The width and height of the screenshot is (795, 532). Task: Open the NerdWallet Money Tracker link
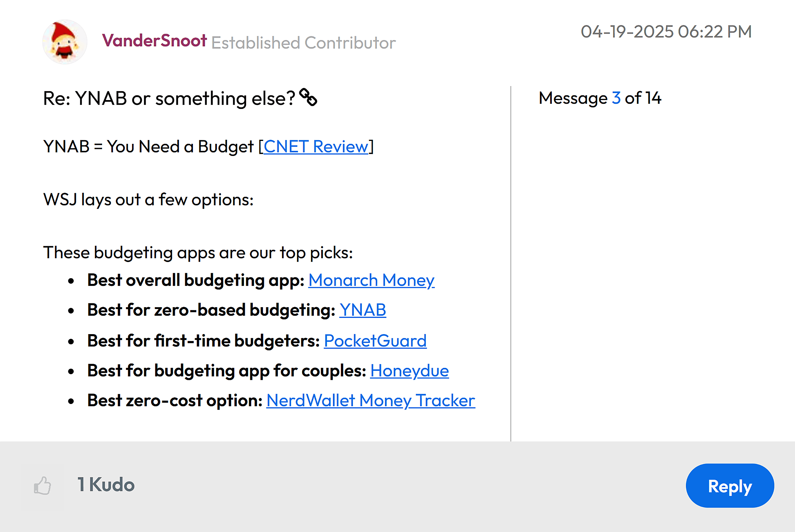[x=370, y=401]
